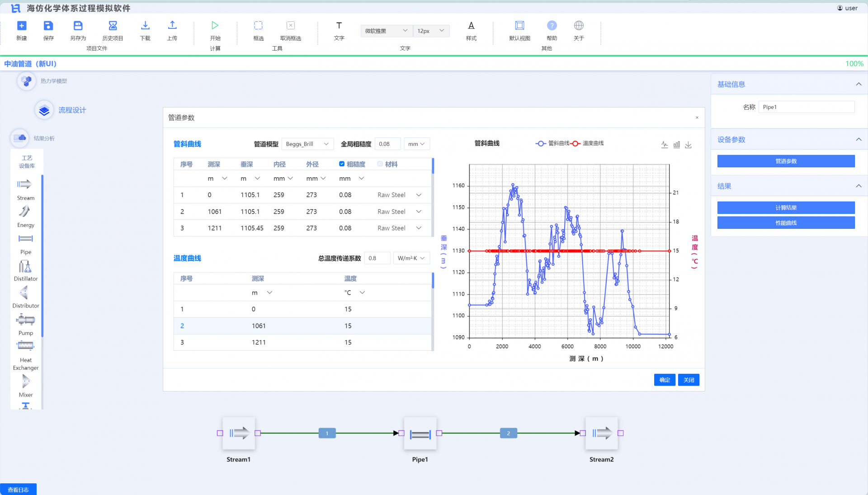Uncheck the 粗糙度 column checkbox
The height and width of the screenshot is (495, 868).
[342, 164]
